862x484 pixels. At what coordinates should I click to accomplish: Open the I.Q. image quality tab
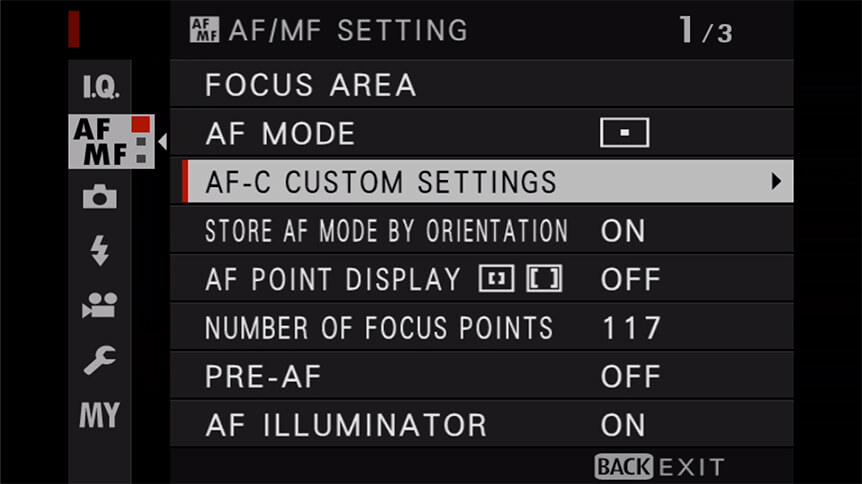(x=100, y=87)
